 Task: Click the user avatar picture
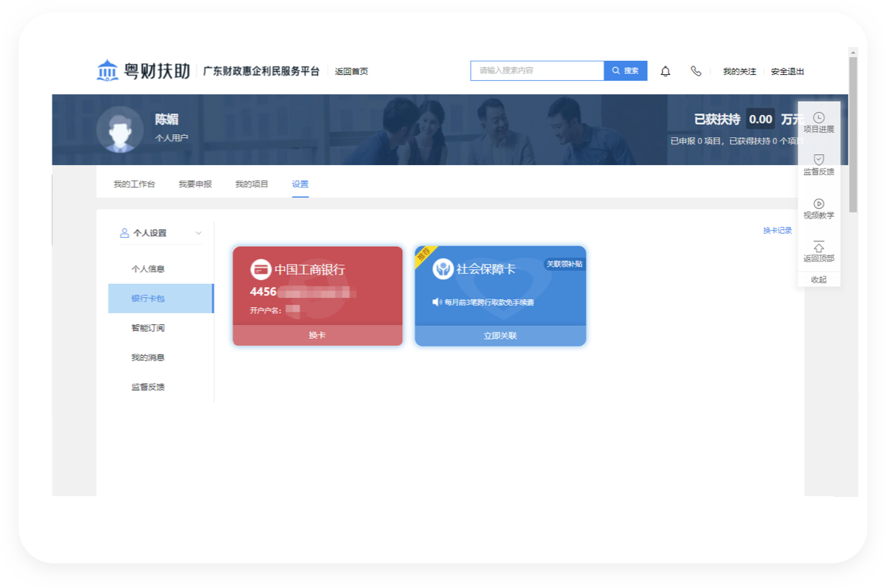(x=120, y=130)
